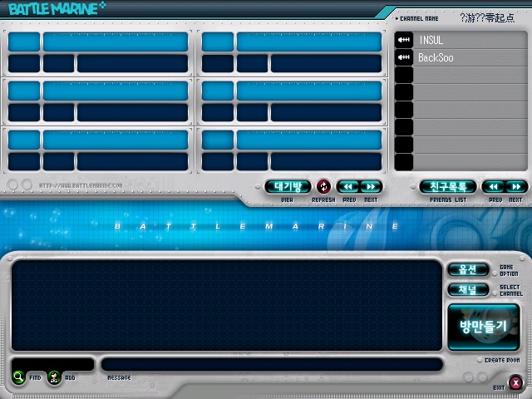Click the Add friend icon
532x399 pixels.
point(54,377)
